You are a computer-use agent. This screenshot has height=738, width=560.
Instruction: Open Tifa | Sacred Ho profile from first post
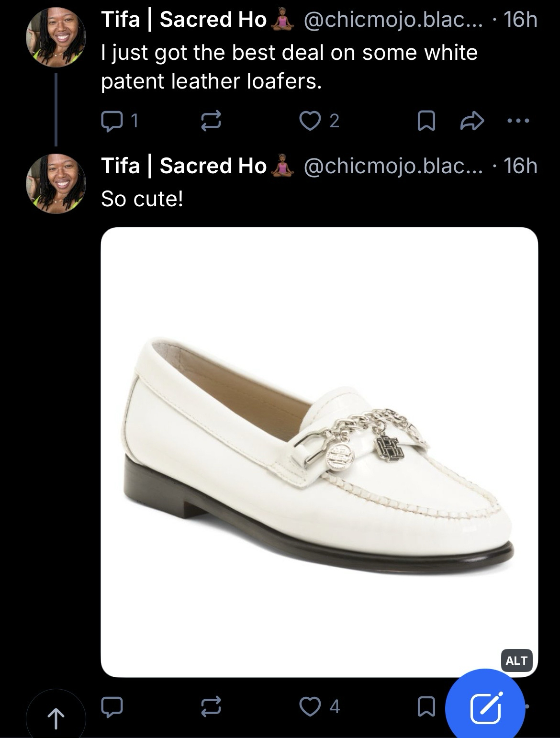click(x=184, y=20)
